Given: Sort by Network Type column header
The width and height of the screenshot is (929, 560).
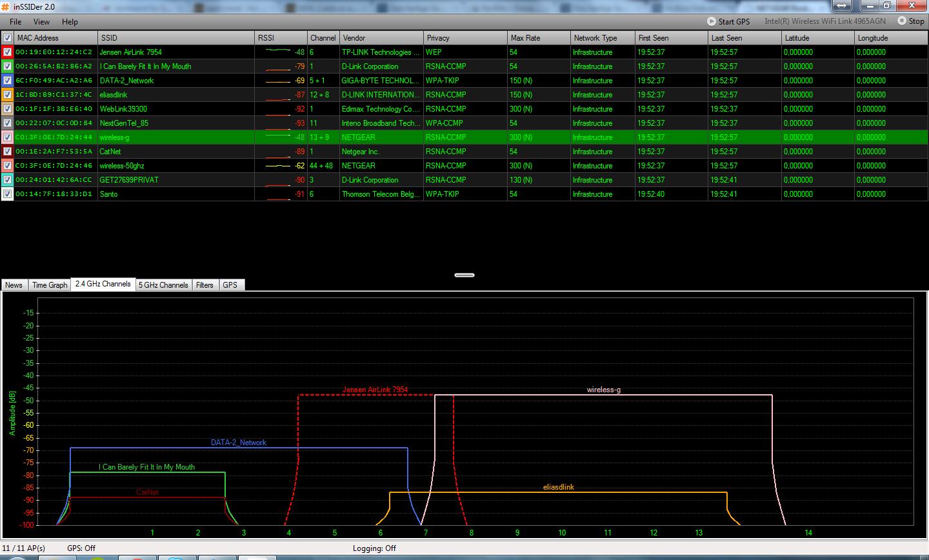Looking at the screenshot, I should point(603,38).
